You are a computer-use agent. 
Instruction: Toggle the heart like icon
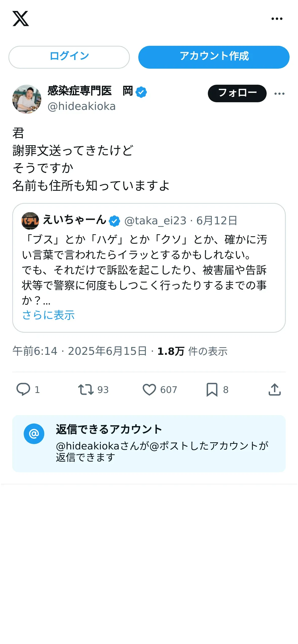click(149, 389)
